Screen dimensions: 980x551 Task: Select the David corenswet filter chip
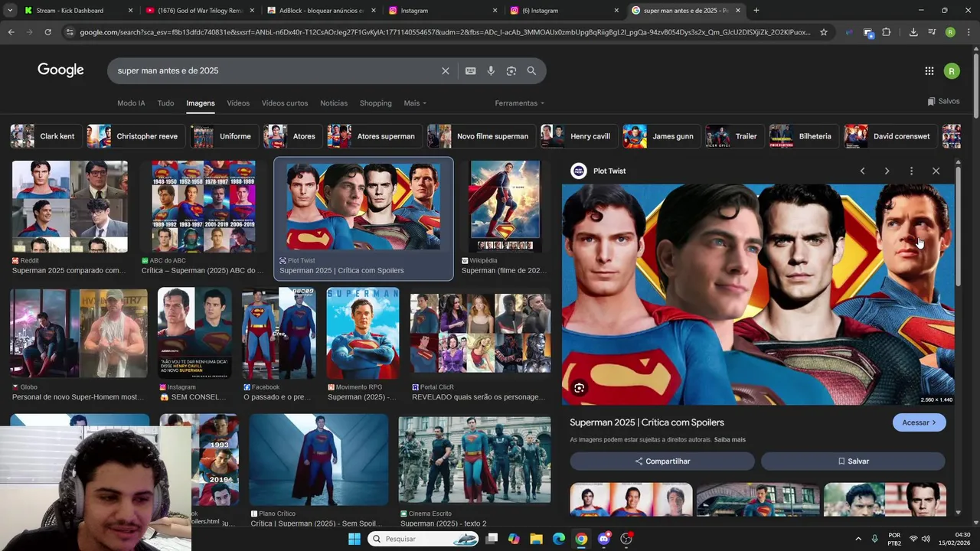890,136
